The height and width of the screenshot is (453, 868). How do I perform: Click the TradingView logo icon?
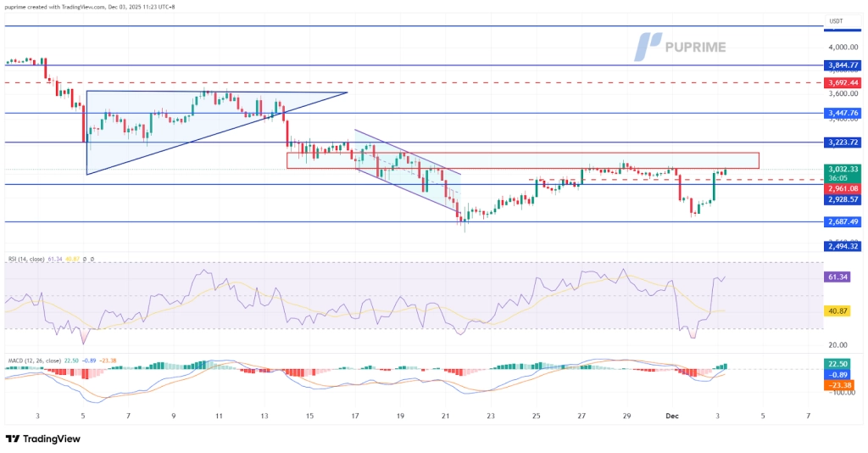13,439
